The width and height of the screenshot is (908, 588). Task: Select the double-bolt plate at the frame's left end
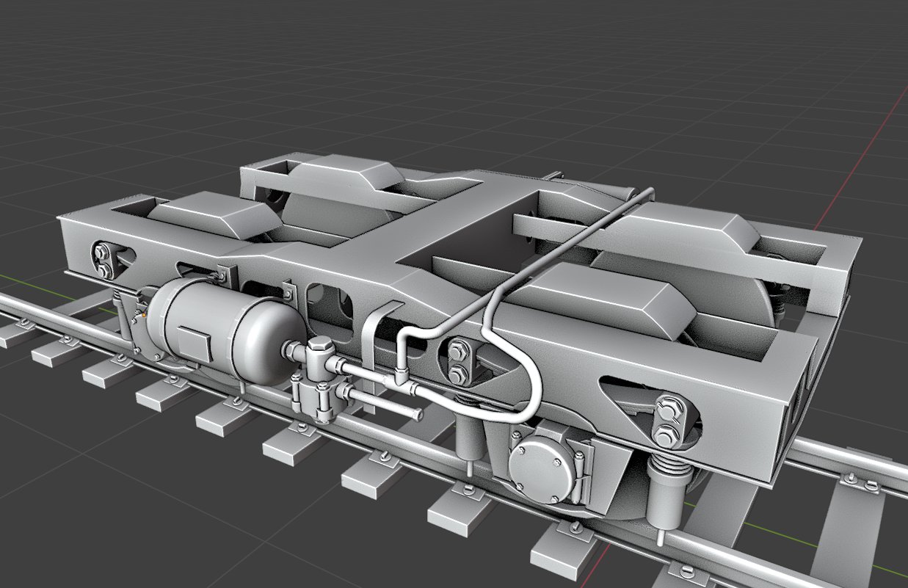(x=103, y=262)
